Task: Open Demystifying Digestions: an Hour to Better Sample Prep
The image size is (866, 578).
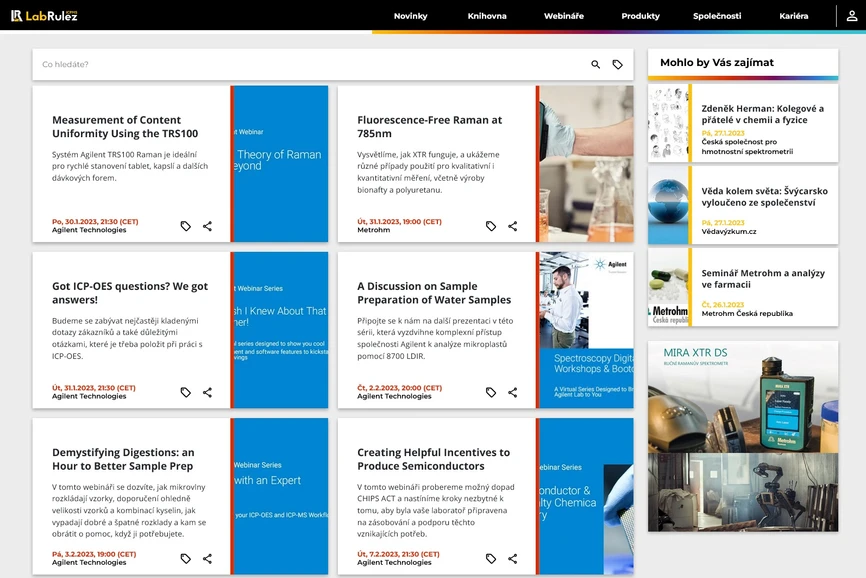Action: (123, 459)
